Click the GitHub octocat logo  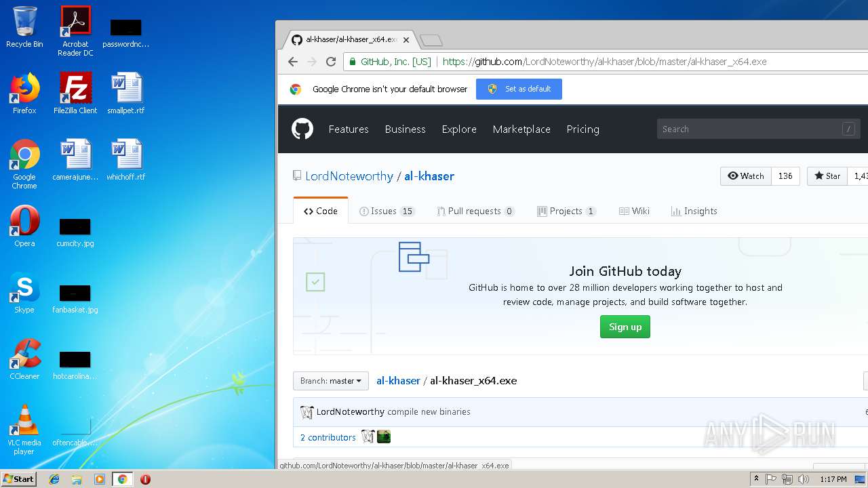302,129
